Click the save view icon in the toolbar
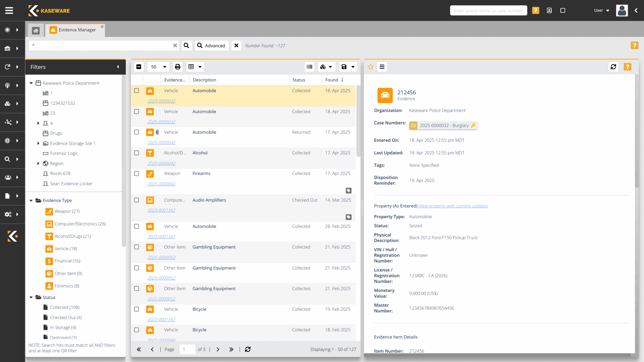This screenshot has width=644, height=362. tap(344, 67)
